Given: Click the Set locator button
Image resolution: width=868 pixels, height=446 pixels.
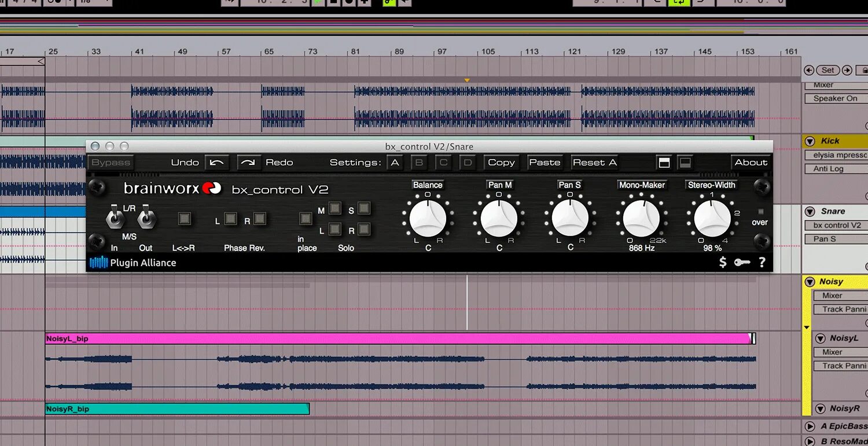Looking at the screenshot, I should click(x=828, y=70).
